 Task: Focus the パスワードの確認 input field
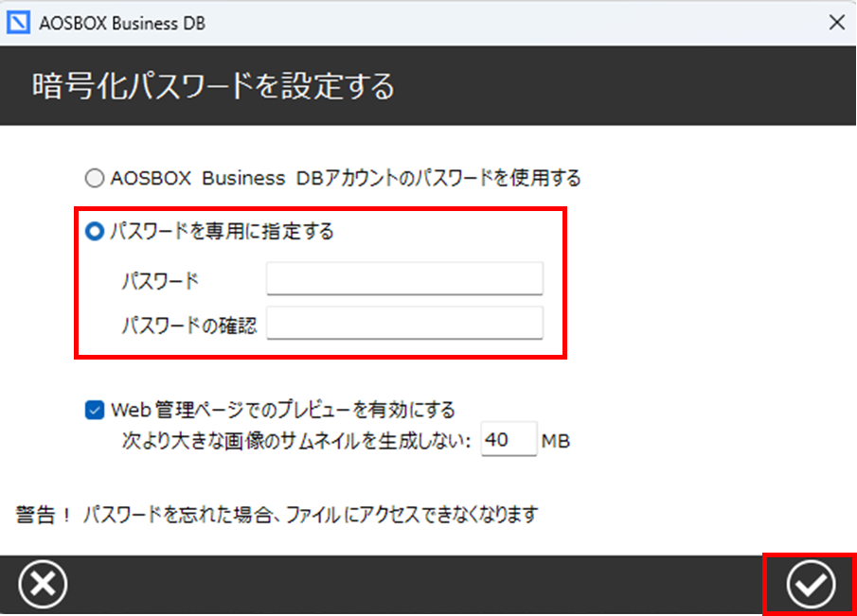click(404, 323)
